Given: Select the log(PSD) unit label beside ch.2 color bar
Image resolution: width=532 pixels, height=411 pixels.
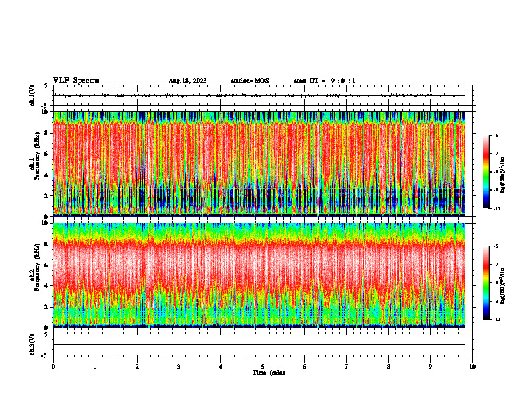Looking at the screenshot, I should pos(502,285).
